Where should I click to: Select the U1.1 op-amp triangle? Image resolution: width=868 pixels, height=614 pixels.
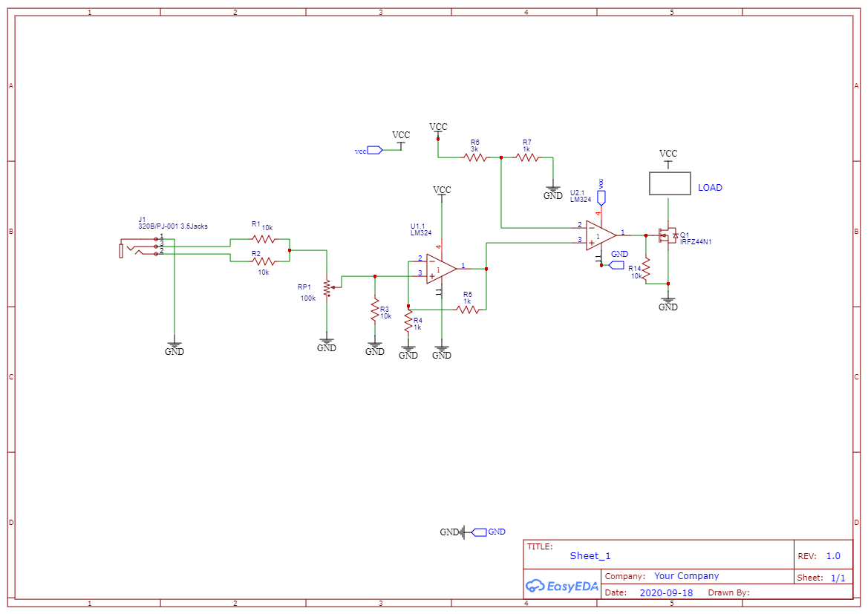(441, 269)
